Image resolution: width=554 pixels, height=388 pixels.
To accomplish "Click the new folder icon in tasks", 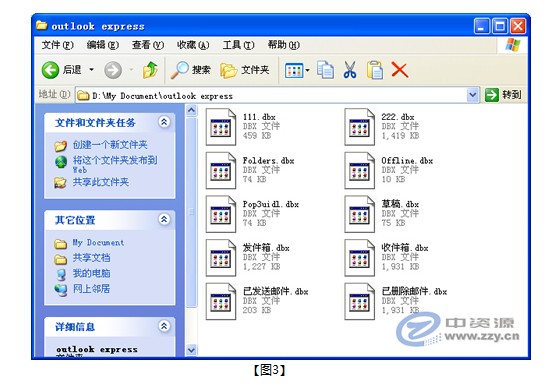I will point(61,146).
